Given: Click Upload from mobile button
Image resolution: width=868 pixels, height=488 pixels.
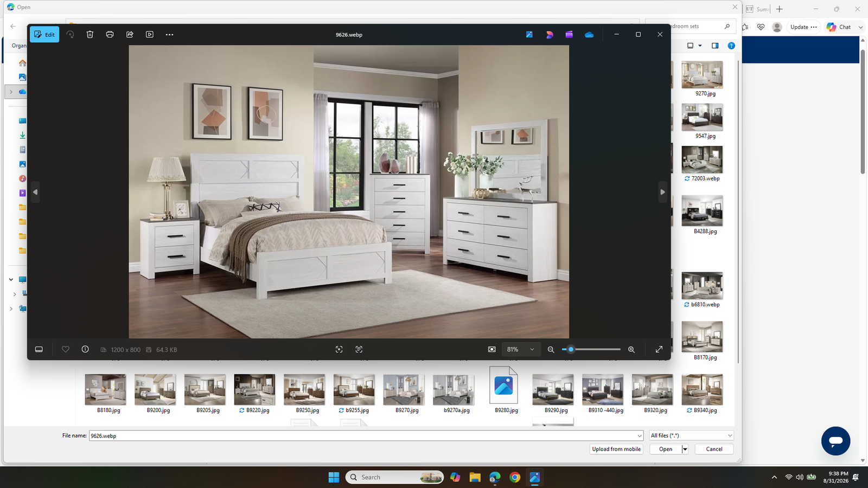Looking at the screenshot, I should pos(616,449).
